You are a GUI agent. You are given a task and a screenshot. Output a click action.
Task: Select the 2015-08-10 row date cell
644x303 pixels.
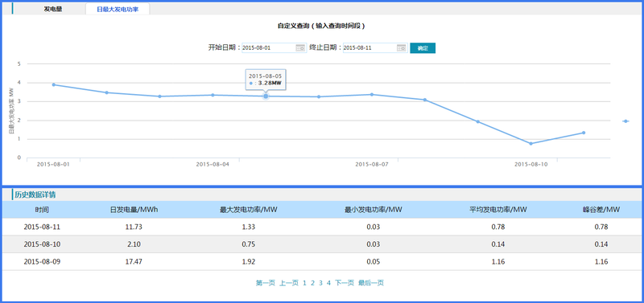click(x=42, y=244)
